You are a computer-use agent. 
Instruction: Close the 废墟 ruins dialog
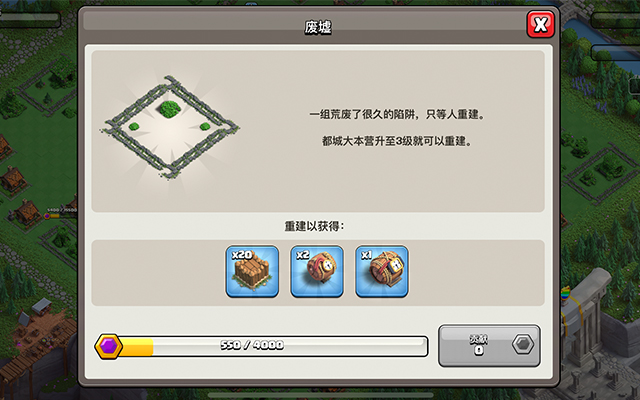[540, 24]
